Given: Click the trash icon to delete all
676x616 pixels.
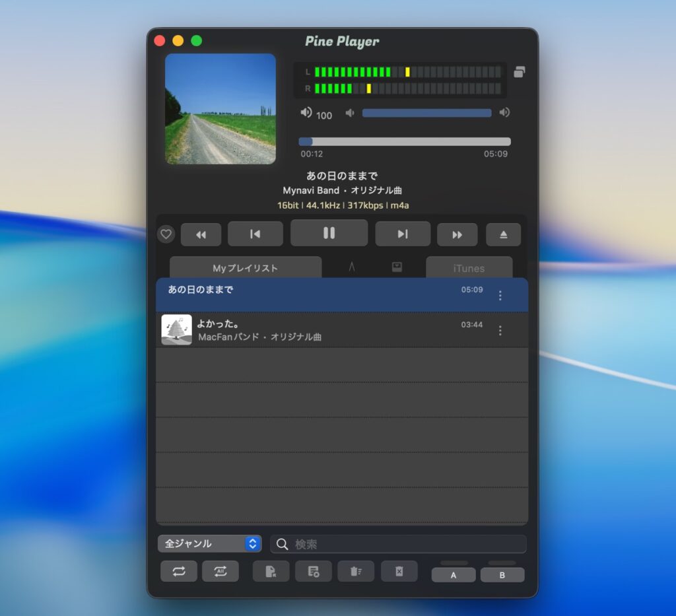Looking at the screenshot, I should click(356, 571).
